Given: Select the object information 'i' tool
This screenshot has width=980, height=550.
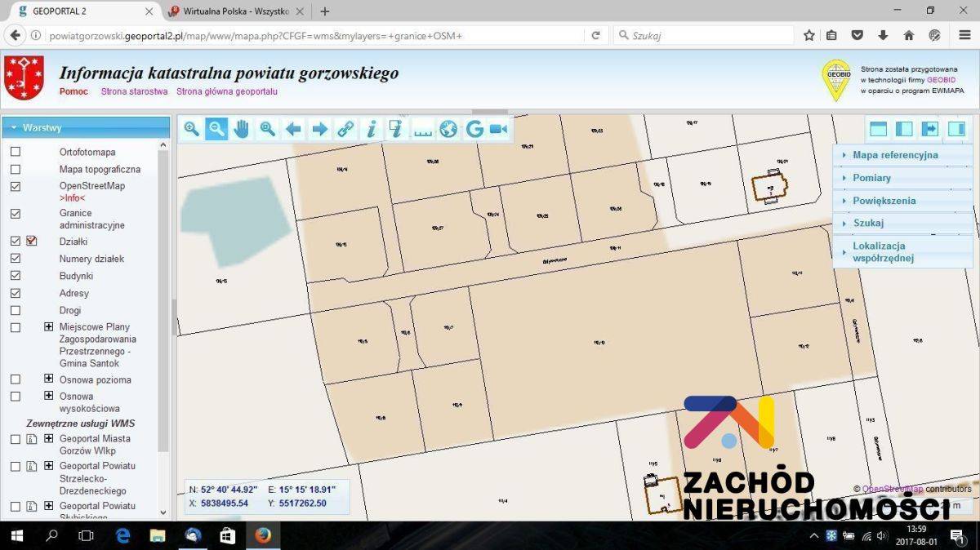Looking at the screenshot, I should 371,129.
